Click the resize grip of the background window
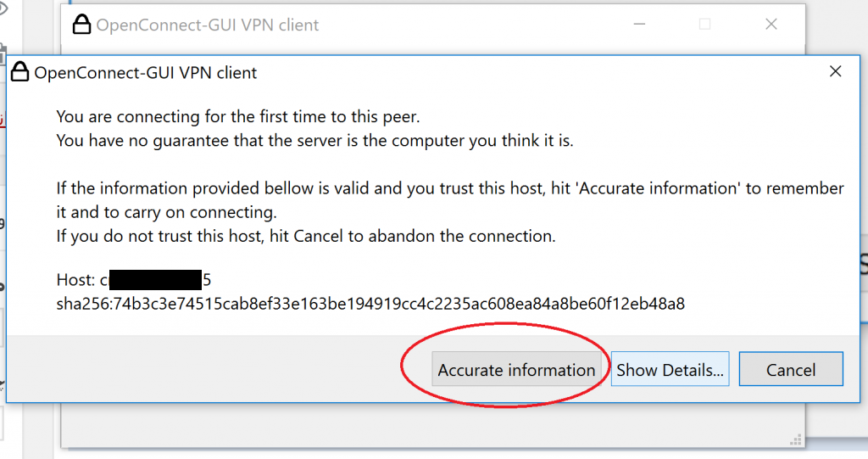The image size is (868, 459). point(794,439)
